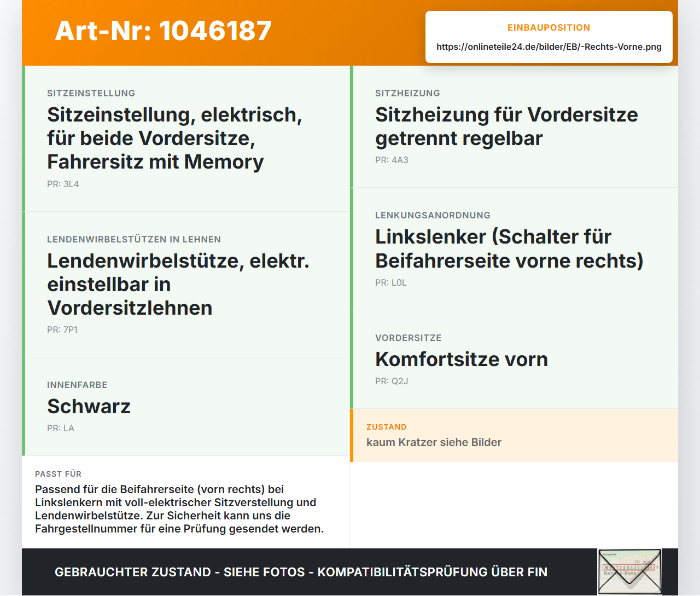Image resolution: width=700 pixels, height=596 pixels.
Task: Click the ZUSTAND label
Action: click(x=387, y=427)
